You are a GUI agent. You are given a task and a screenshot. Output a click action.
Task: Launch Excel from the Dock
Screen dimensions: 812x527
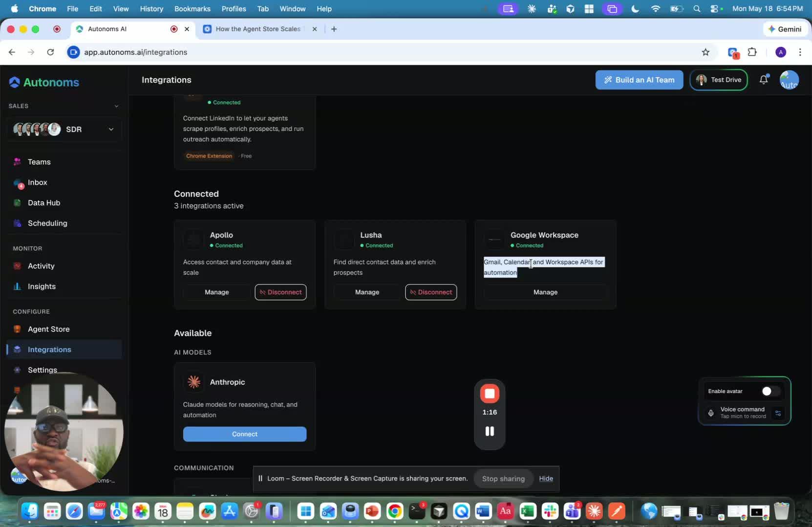(x=528, y=511)
